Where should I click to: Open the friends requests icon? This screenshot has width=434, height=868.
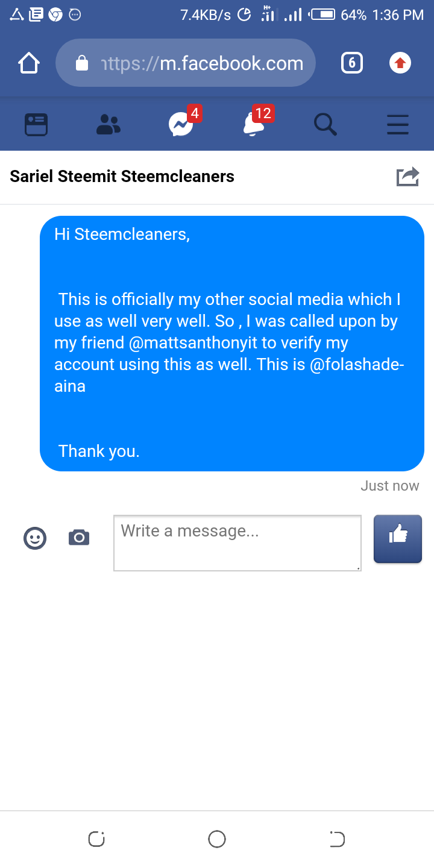pyautogui.click(x=108, y=125)
